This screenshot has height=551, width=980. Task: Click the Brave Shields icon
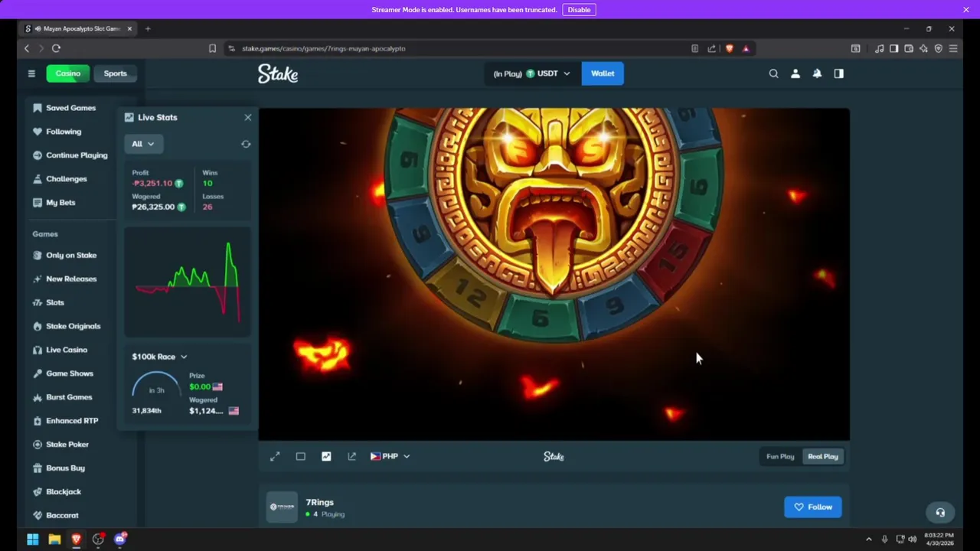point(729,48)
